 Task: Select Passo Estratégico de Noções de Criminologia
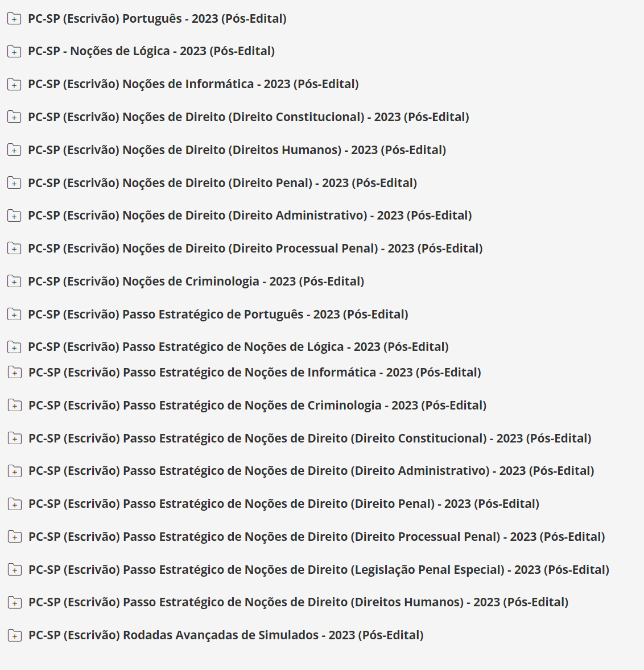tap(257, 406)
